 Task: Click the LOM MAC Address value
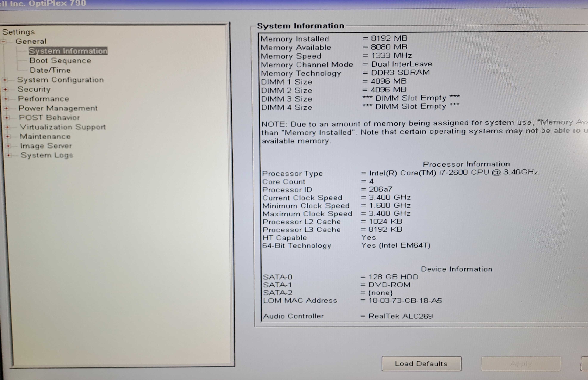click(x=401, y=301)
